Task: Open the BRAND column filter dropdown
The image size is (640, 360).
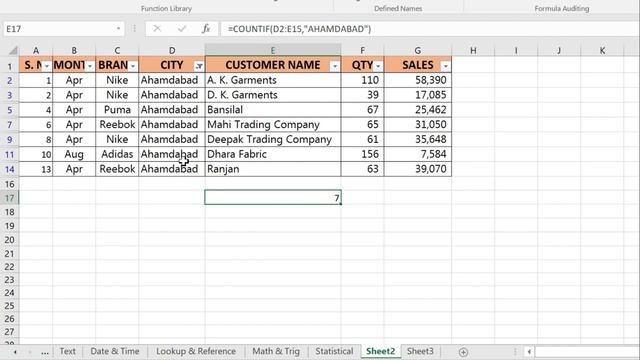Action: click(133, 66)
